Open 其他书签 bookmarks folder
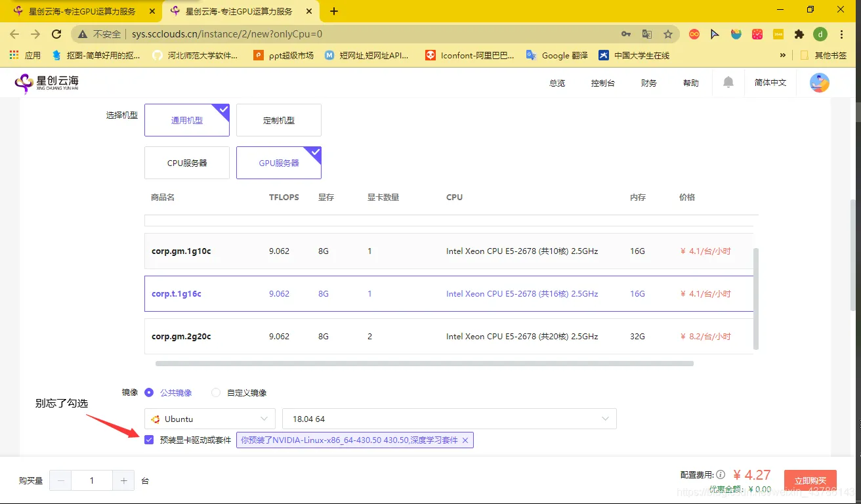 [x=824, y=56]
